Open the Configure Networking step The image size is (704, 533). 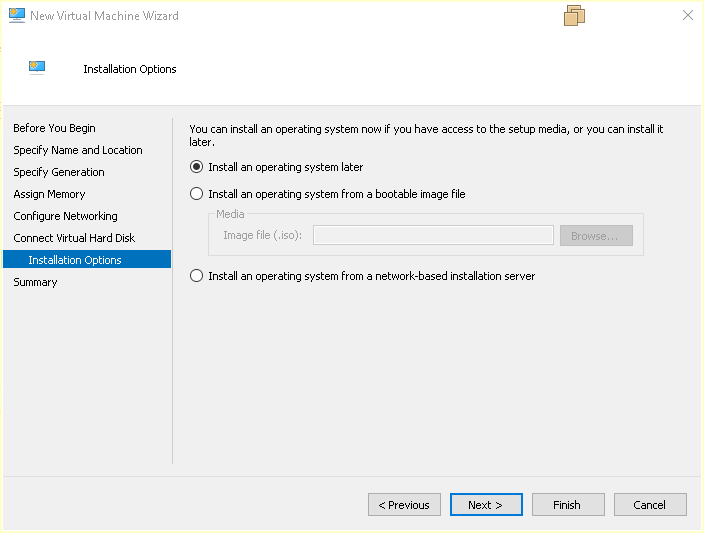(65, 216)
